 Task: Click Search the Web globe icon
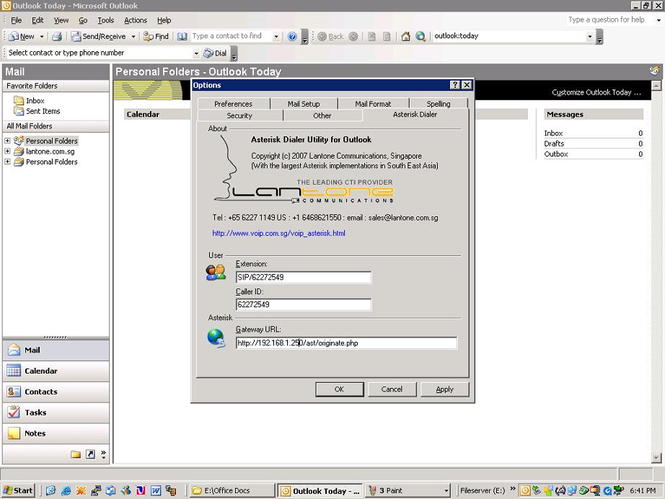(420, 36)
